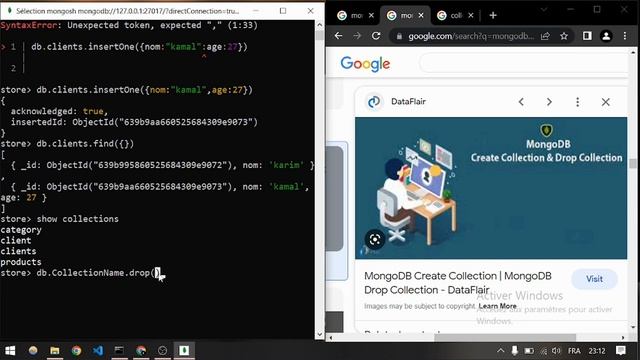Open the clock showing 23:12

[597, 351]
